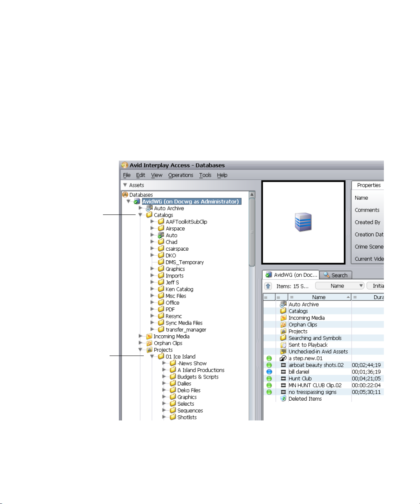Select the A Island Productions folder

tap(201, 370)
